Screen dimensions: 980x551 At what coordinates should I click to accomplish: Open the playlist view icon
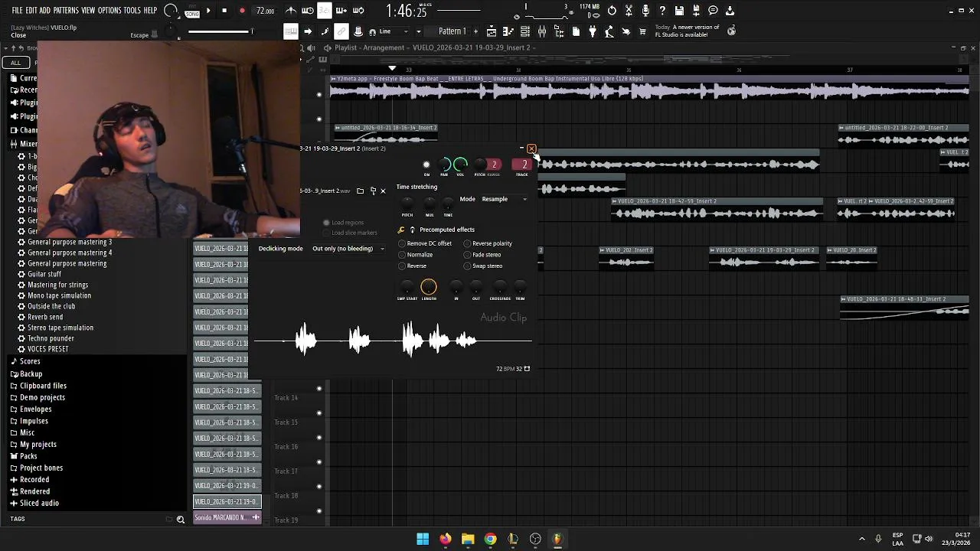(492, 31)
